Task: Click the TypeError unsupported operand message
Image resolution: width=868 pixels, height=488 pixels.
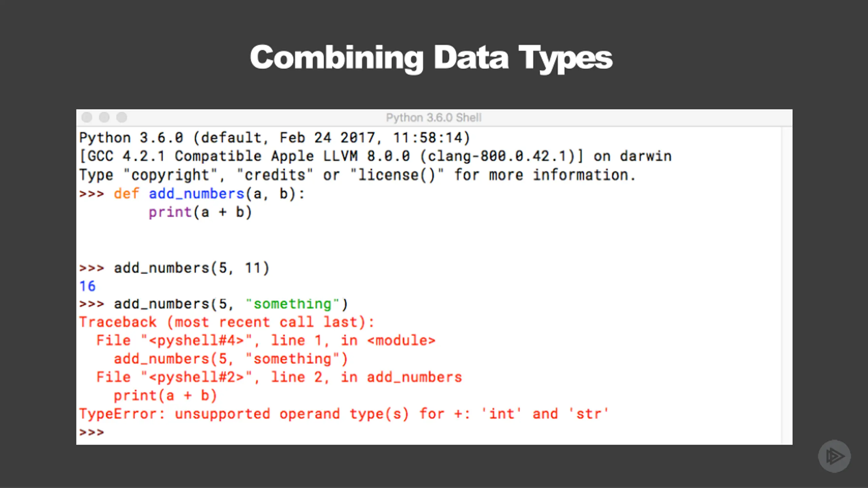Action: (344, 414)
